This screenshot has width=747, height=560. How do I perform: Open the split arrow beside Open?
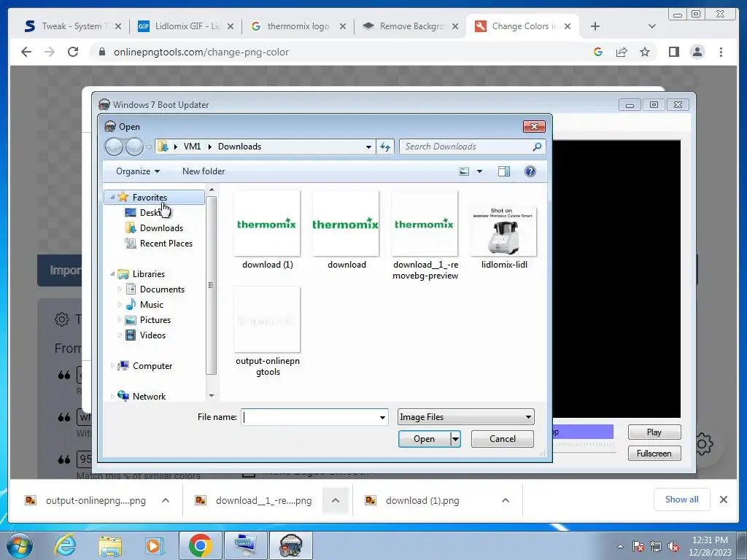(455, 439)
